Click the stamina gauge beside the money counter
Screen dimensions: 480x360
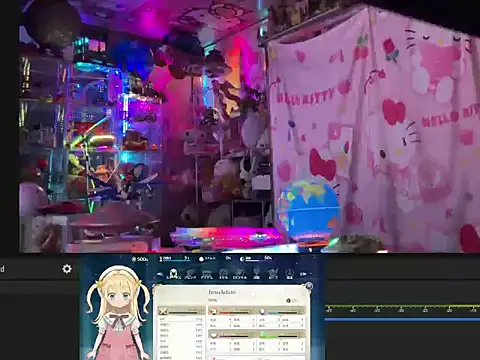point(175,258)
